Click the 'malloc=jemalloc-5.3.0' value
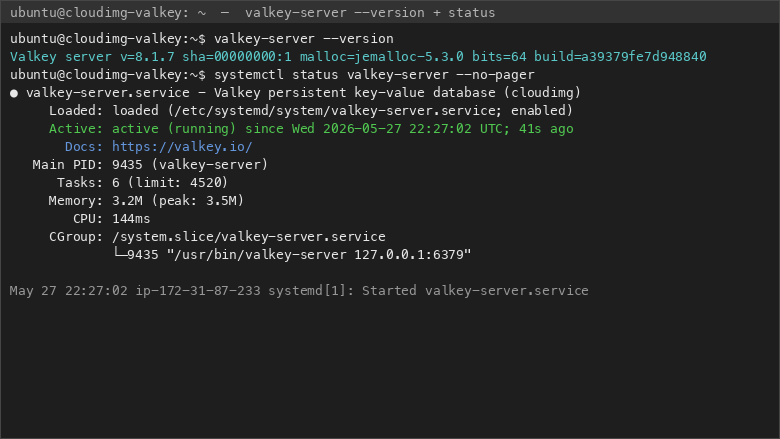Screen dimensions: 780x439 pos(382,57)
